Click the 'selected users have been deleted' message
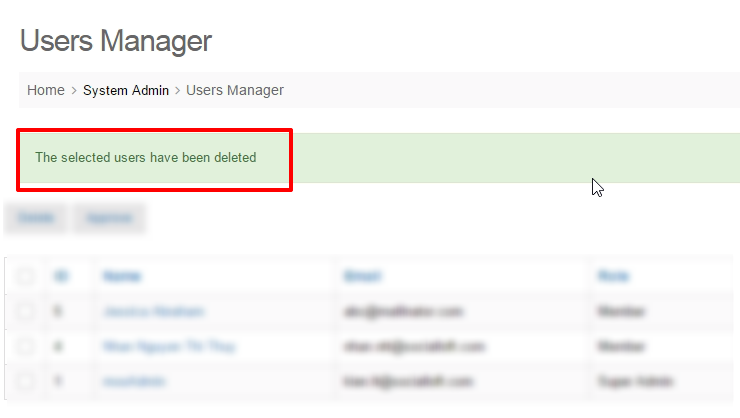 pos(146,158)
